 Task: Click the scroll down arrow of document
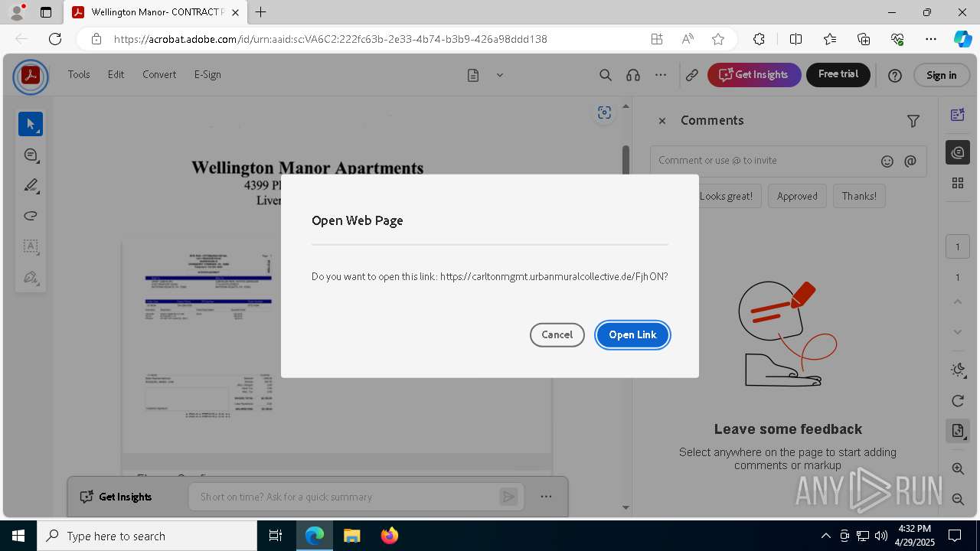tap(626, 507)
